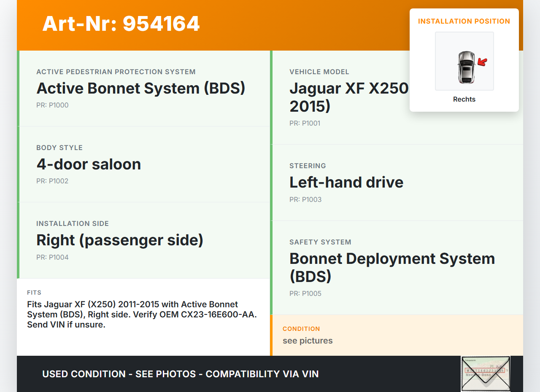Select the 4-door saloon body style
This screenshot has height=392, width=540.
tap(89, 164)
